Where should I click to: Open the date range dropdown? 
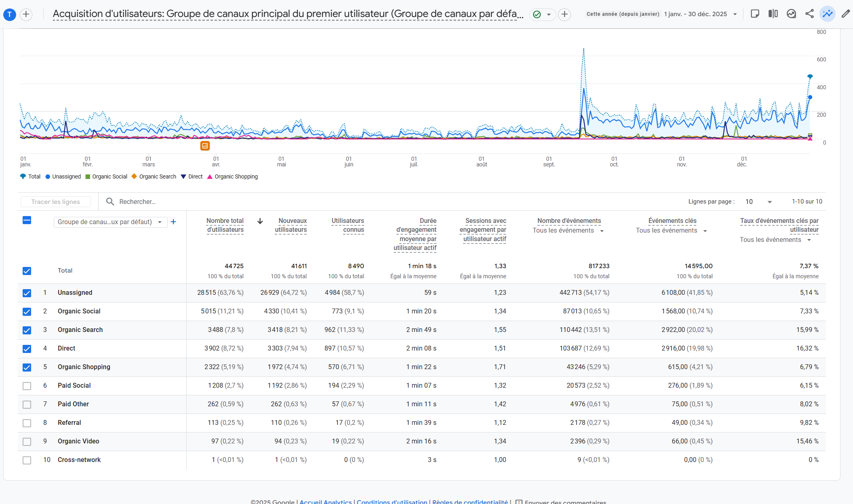coord(735,14)
